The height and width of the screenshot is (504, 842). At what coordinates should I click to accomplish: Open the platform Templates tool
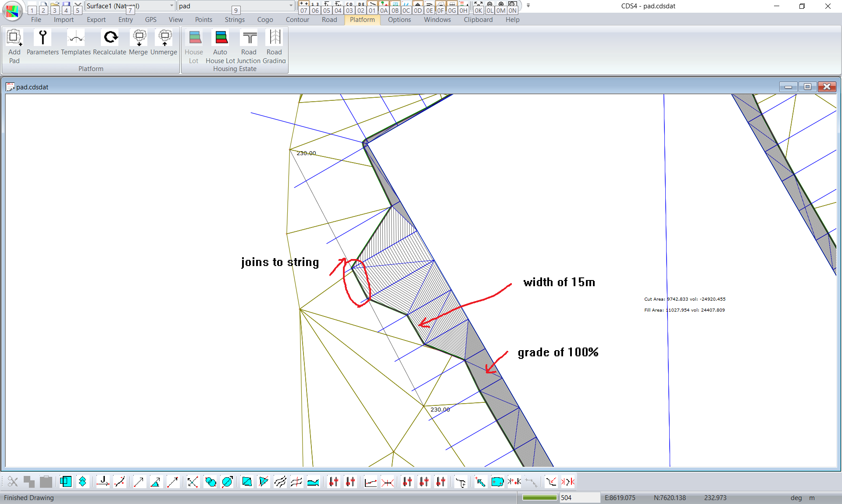(x=75, y=38)
